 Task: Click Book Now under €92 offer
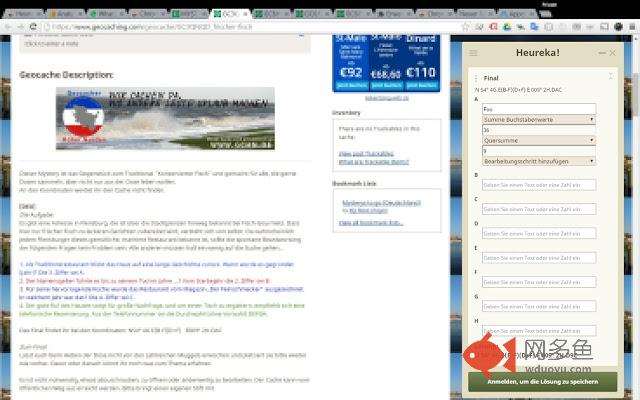(x=351, y=85)
